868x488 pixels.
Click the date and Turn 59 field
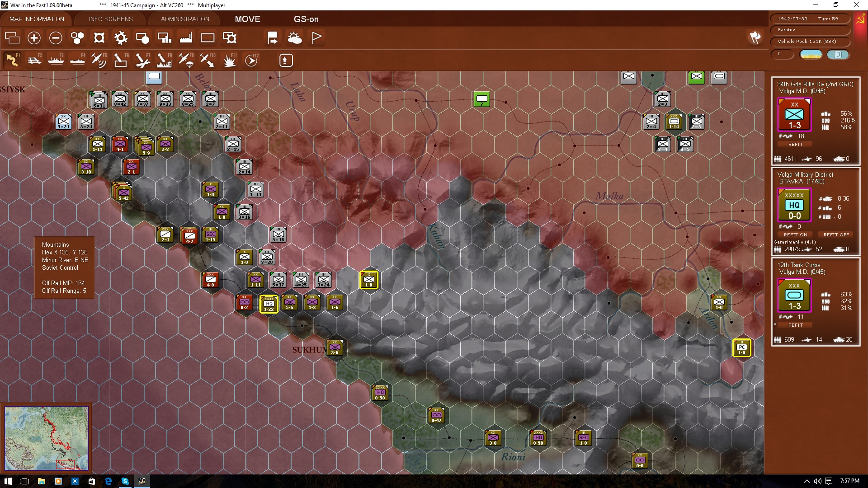(x=809, y=19)
